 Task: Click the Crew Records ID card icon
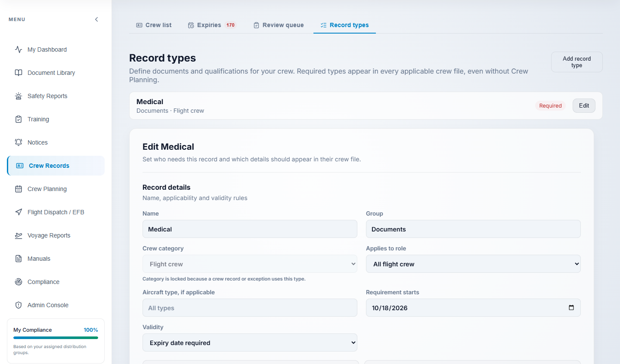coord(20,166)
